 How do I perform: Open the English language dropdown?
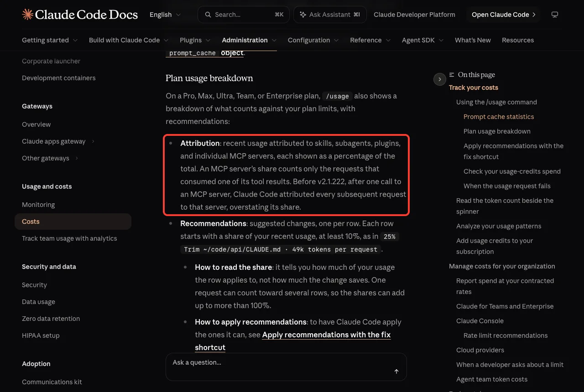[x=165, y=15]
